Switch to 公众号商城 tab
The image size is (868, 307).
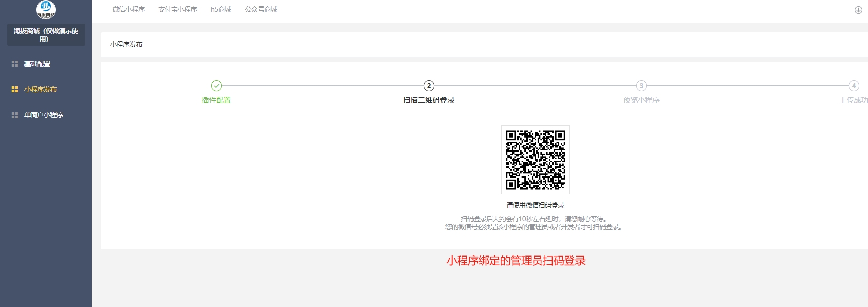(x=261, y=9)
